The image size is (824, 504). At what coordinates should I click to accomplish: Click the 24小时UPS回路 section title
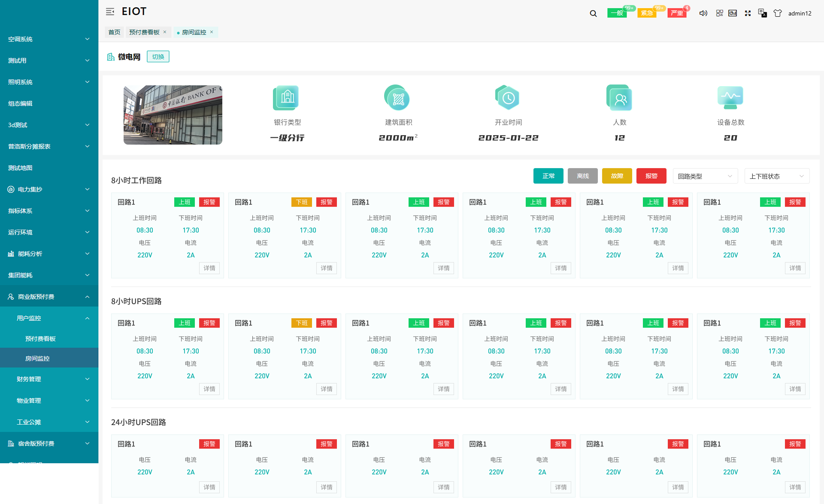[139, 422]
